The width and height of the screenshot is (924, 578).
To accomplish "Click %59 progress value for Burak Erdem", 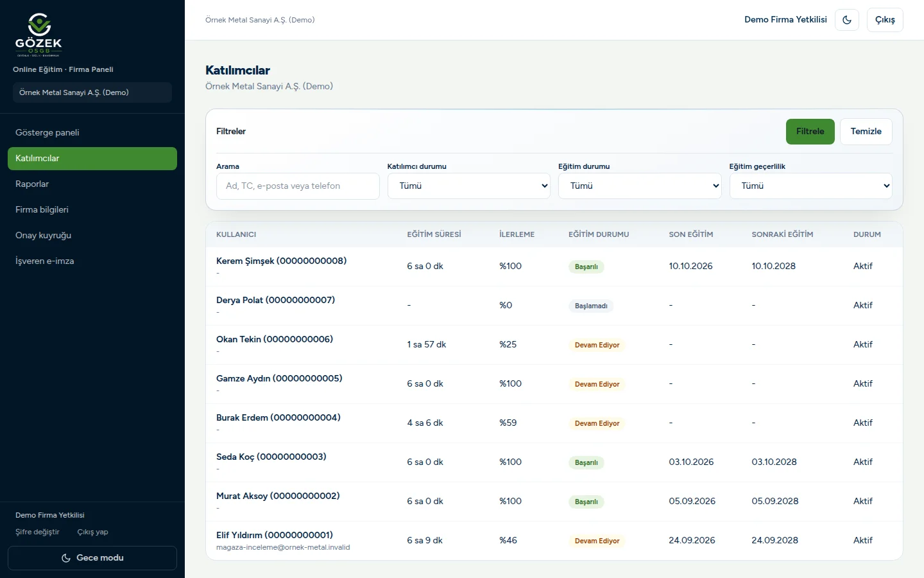I will (508, 423).
